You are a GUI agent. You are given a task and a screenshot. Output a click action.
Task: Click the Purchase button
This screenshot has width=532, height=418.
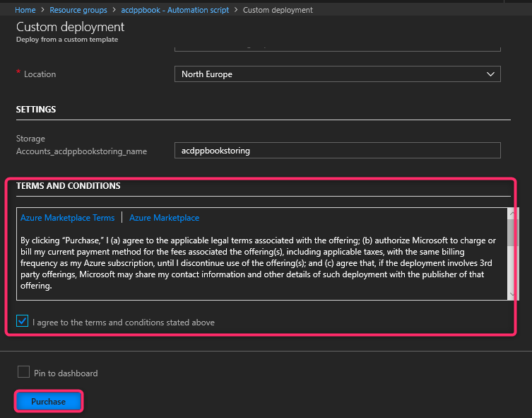coord(48,402)
